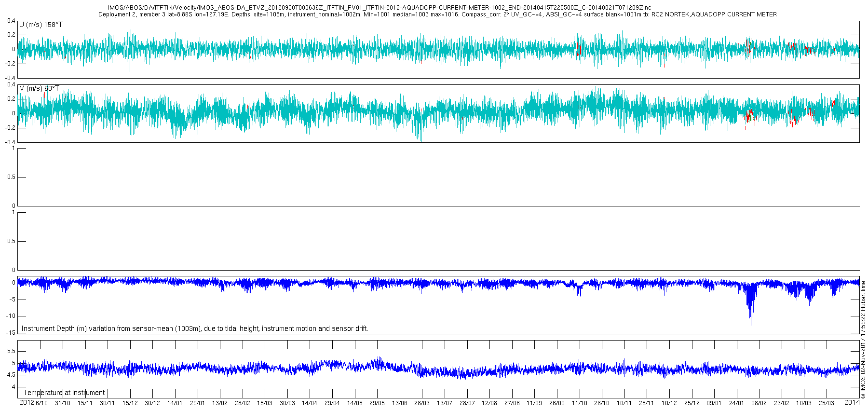The image size is (868, 410).
Task: Select the 'V (m/s) 68°T' panel label
Action: click(40, 88)
